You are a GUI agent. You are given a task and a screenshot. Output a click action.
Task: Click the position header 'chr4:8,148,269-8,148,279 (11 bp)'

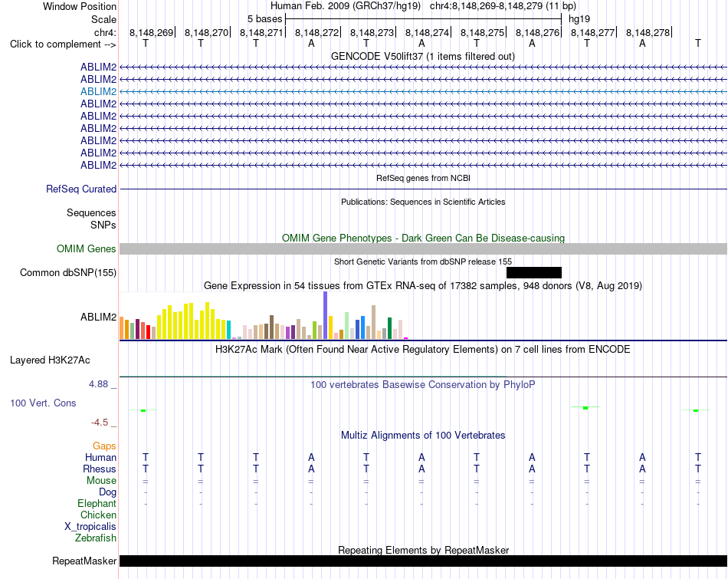coord(503,6)
